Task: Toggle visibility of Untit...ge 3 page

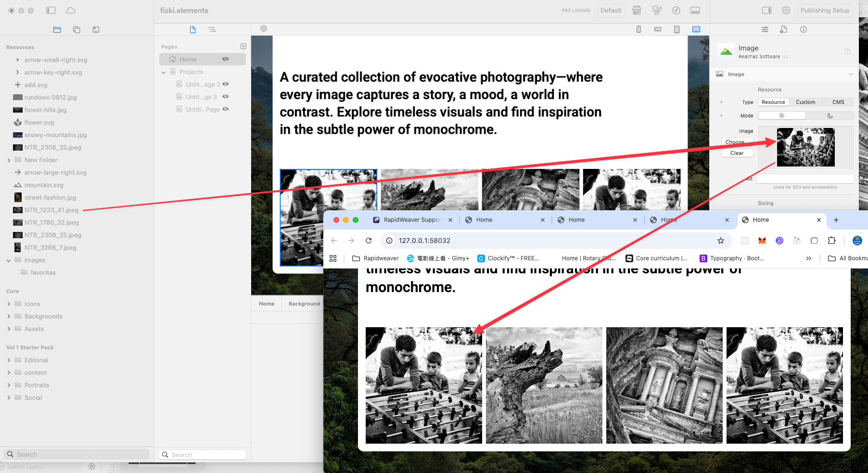Action: [x=225, y=97]
